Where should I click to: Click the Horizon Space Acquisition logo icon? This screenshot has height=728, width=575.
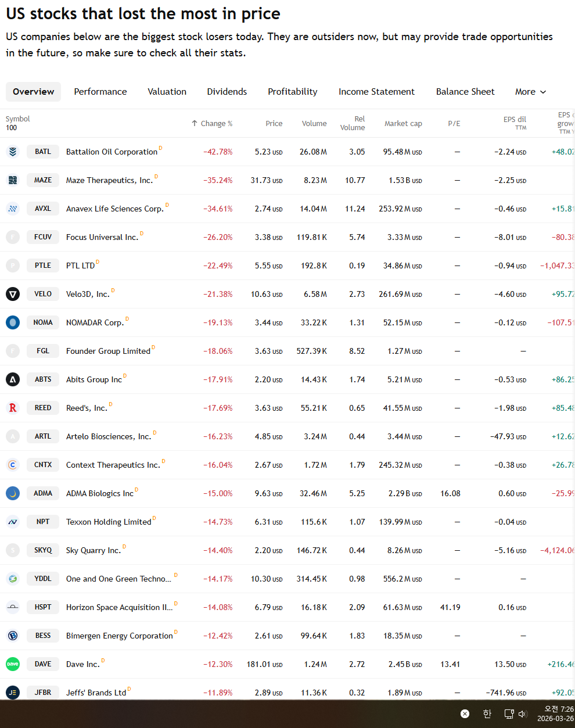click(x=13, y=607)
